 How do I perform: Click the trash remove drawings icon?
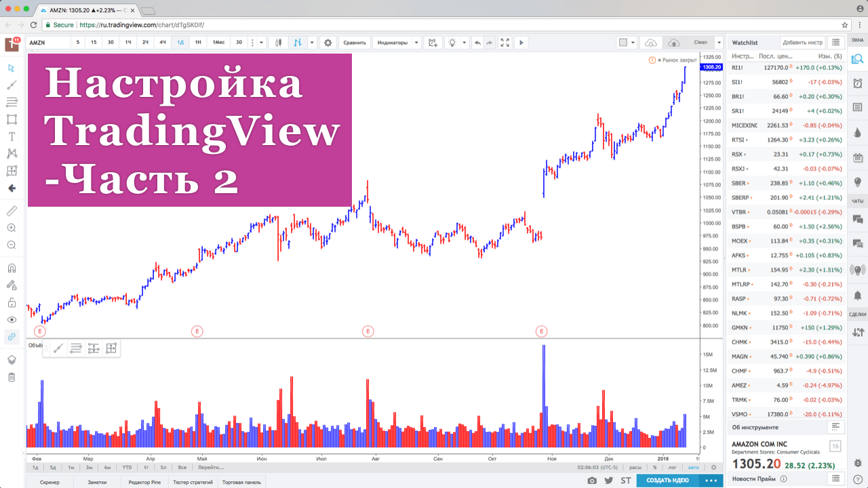pyautogui.click(x=12, y=377)
